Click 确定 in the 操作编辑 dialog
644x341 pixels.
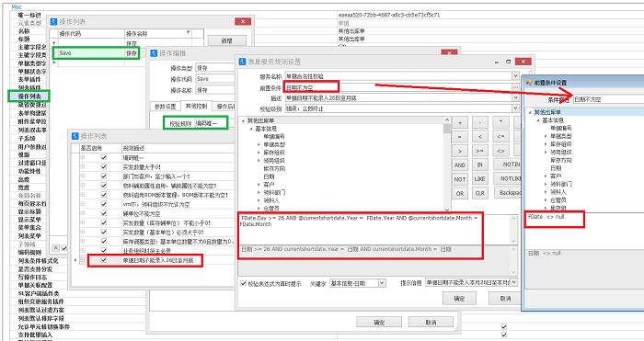(x=379, y=323)
